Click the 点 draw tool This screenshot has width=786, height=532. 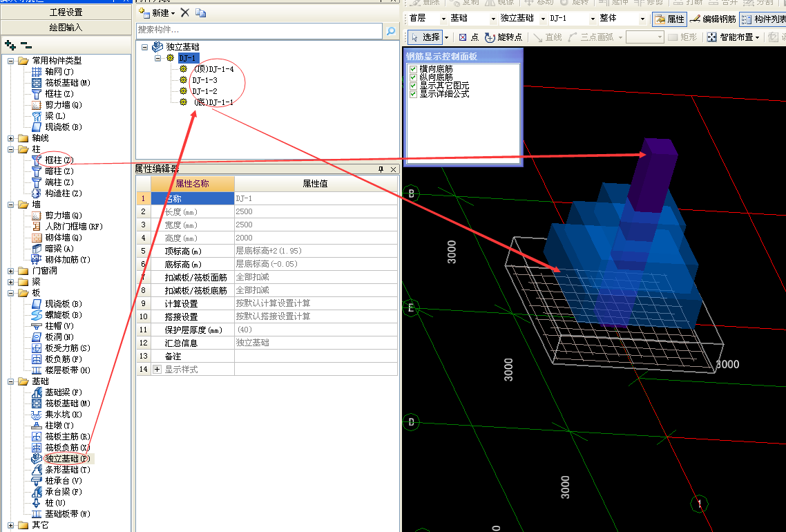(x=469, y=37)
